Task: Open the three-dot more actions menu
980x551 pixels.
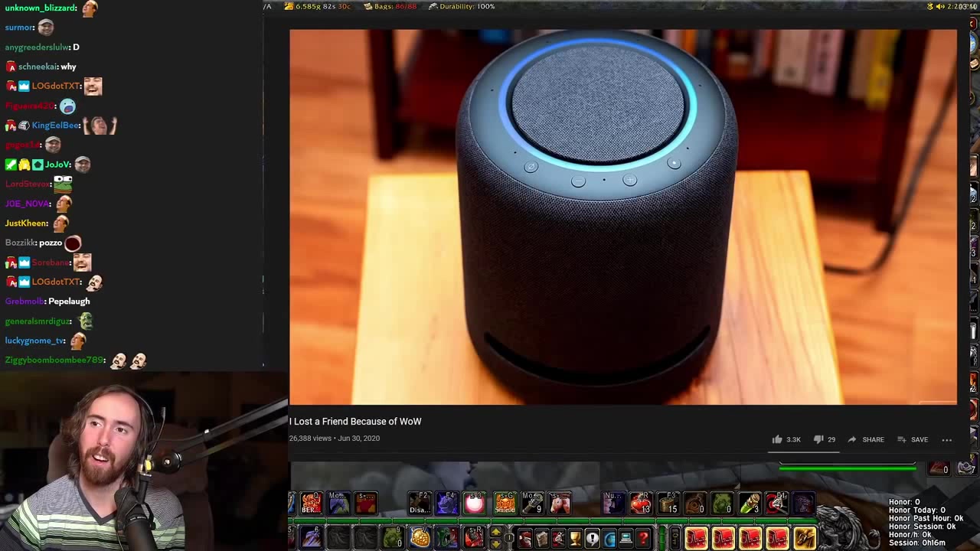Action: pos(946,439)
